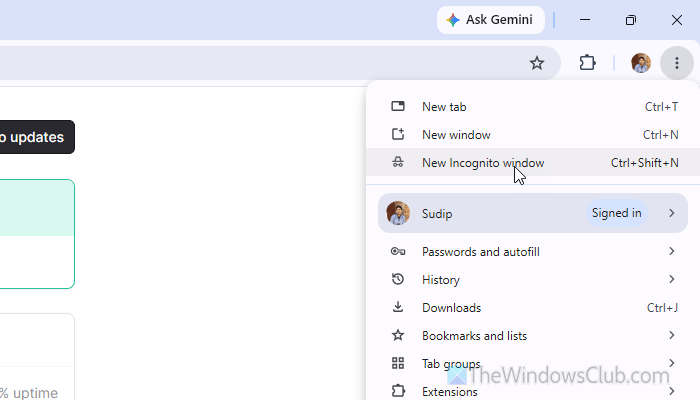This screenshot has height=400, width=700.
Task: Open Bookmarks and lists submenu
Action: [x=533, y=336]
